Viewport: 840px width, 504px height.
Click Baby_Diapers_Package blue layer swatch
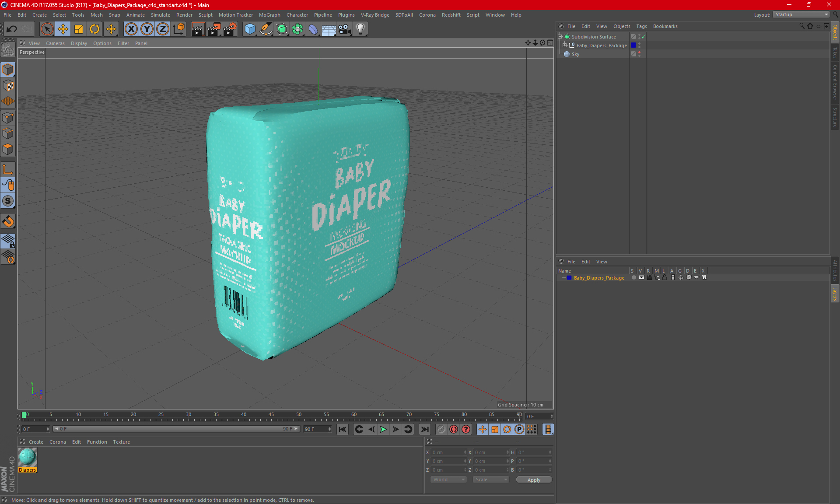point(633,45)
